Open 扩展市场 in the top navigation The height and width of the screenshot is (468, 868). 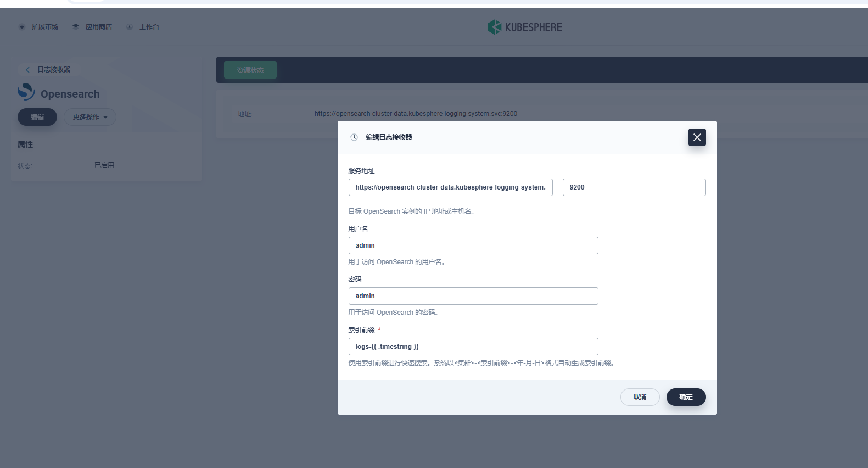(x=44, y=27)
